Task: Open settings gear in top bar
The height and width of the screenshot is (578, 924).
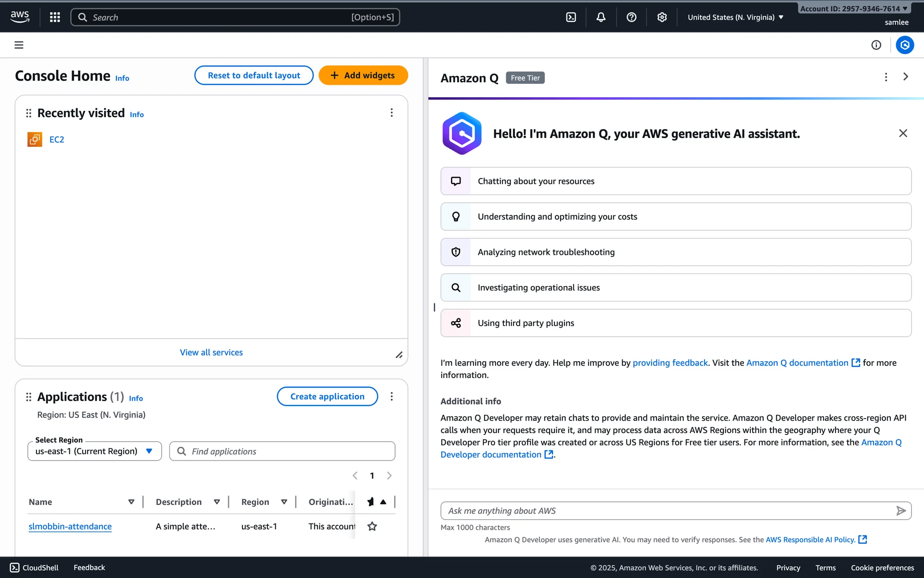Action: pyautogui.click(x=662, y=17)
